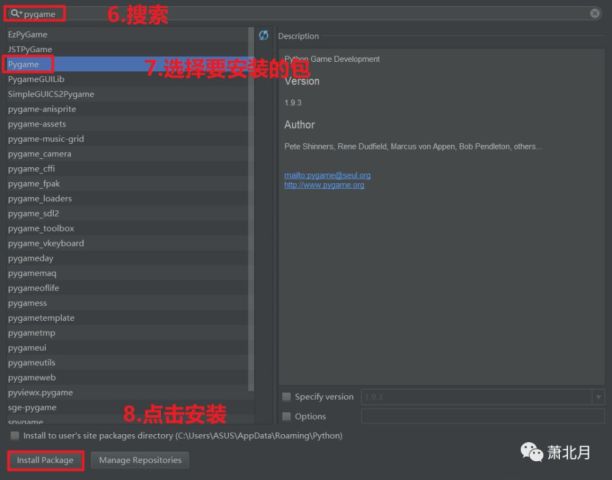The image size is (612, 480).
Task: Open Manage Repositories
Action: (x=140, y=460)
